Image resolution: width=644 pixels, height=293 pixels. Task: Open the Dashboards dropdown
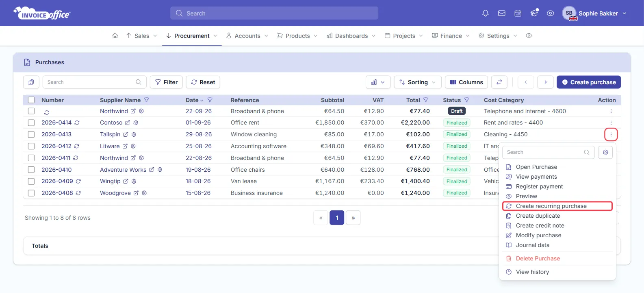click(x=351, y=36)
